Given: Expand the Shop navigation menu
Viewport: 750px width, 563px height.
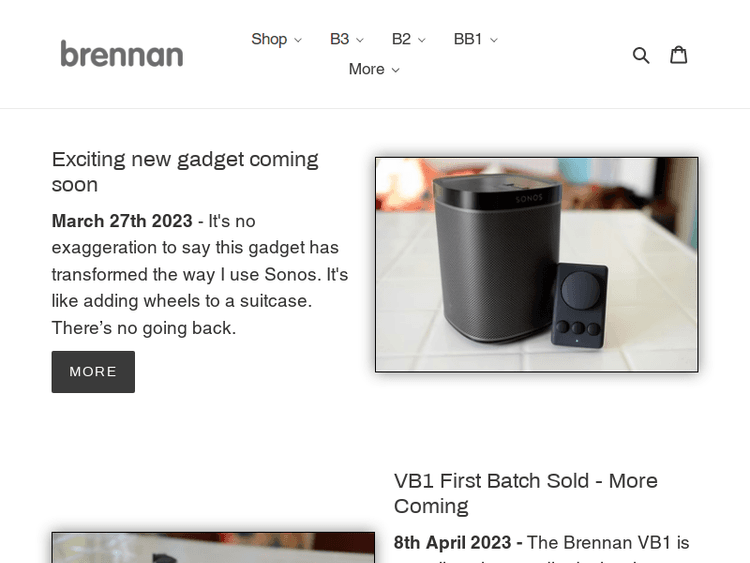Looking at the screenshot, I should [269, 39].
